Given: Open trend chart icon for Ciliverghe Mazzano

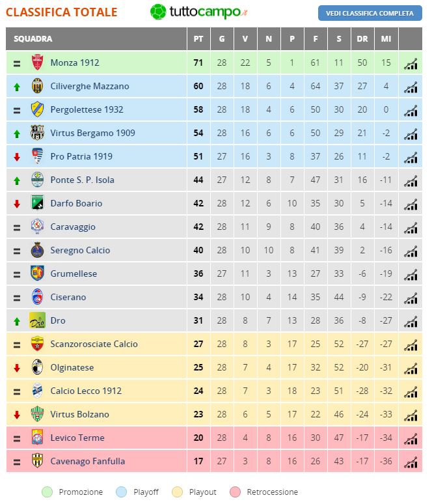Looking at the screenshot, I should (x=410, y=87).
